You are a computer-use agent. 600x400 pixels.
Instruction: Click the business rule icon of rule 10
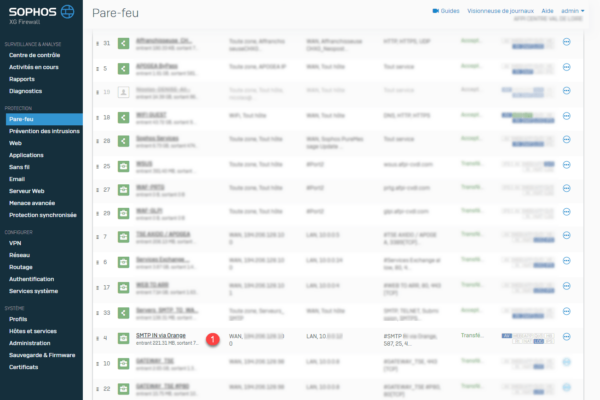(123, 363)
